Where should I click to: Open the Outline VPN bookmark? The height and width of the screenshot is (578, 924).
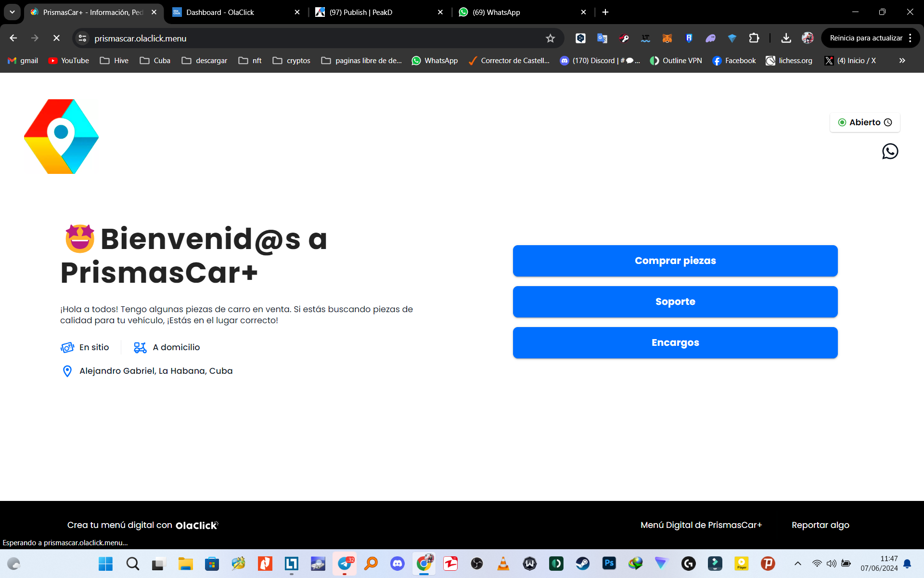coord(676,61)
